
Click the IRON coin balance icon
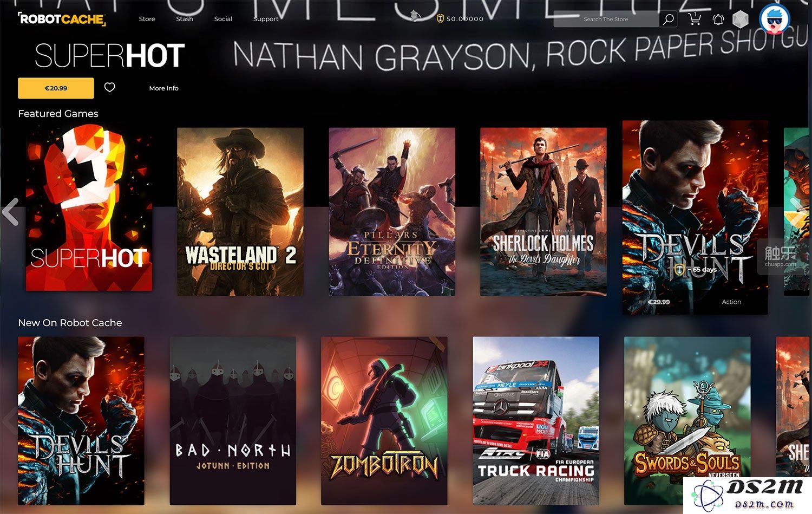(x=440, y=18)
